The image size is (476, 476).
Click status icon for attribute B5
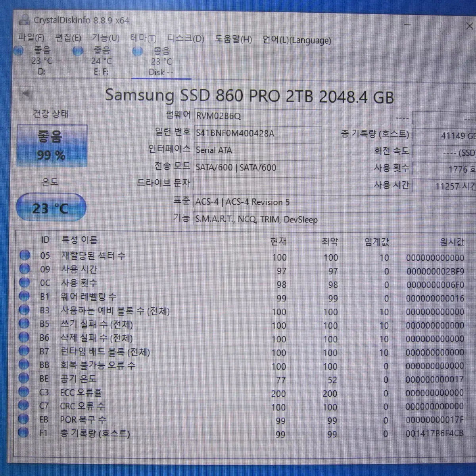pyautogui.click(x=24, y=323)
